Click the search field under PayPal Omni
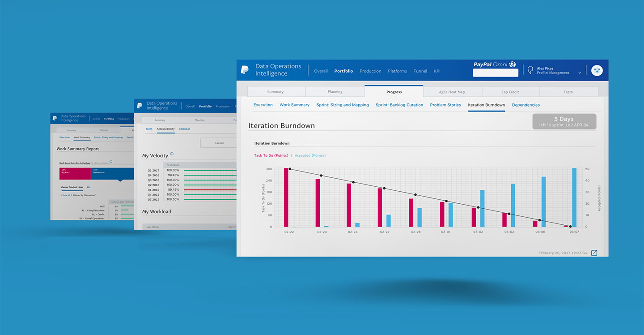644x335 pixels. pyautogui.click(x=495, y=73)
